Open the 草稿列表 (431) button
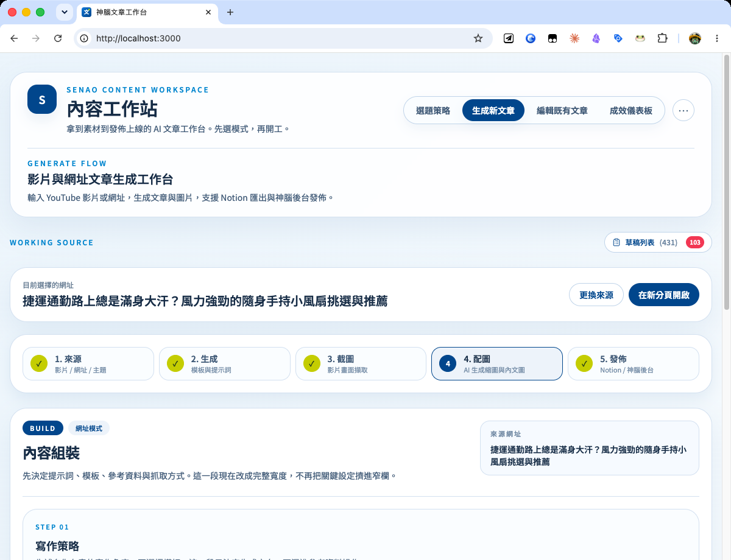Image resolution: width=731 pixels, height=560 pixels. click(x=658, y=242)
